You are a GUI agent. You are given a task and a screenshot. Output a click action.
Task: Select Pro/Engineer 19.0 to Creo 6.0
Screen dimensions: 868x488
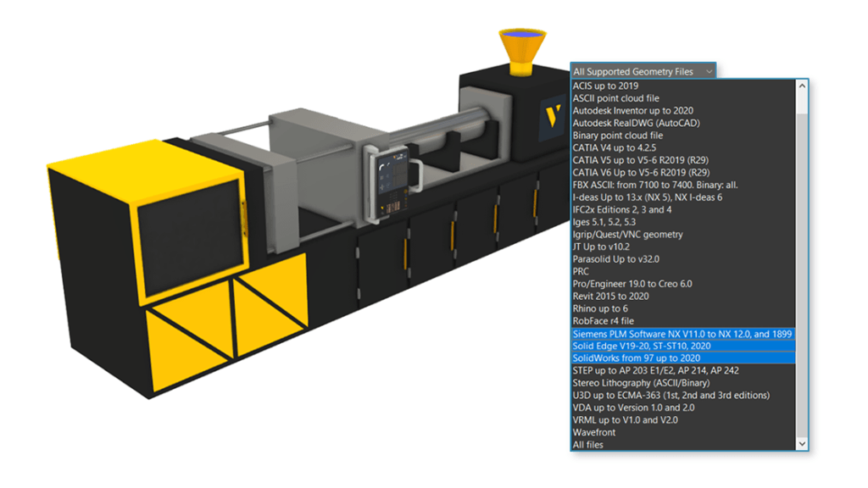[x=684, y=283]
